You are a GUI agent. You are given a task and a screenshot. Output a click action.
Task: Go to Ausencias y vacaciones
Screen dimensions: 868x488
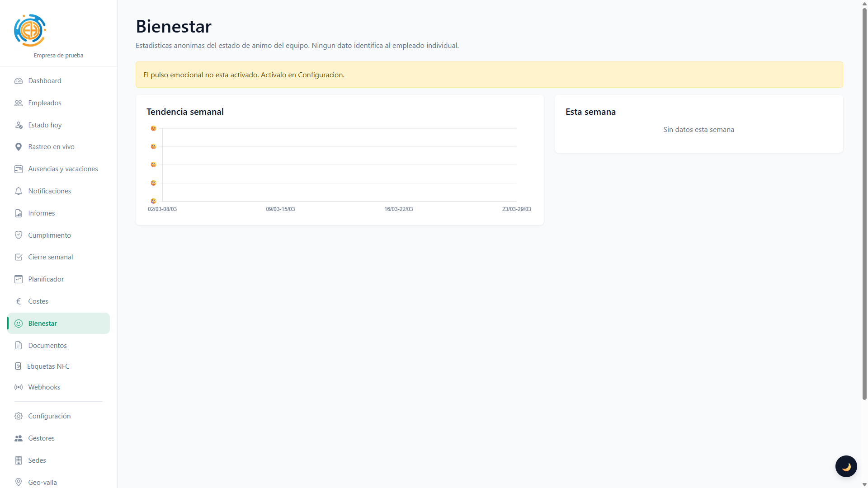(63, 169)
